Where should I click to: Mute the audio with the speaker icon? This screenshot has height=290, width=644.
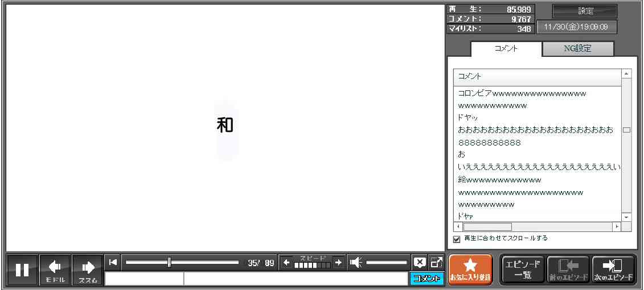(x=356, y=262)
